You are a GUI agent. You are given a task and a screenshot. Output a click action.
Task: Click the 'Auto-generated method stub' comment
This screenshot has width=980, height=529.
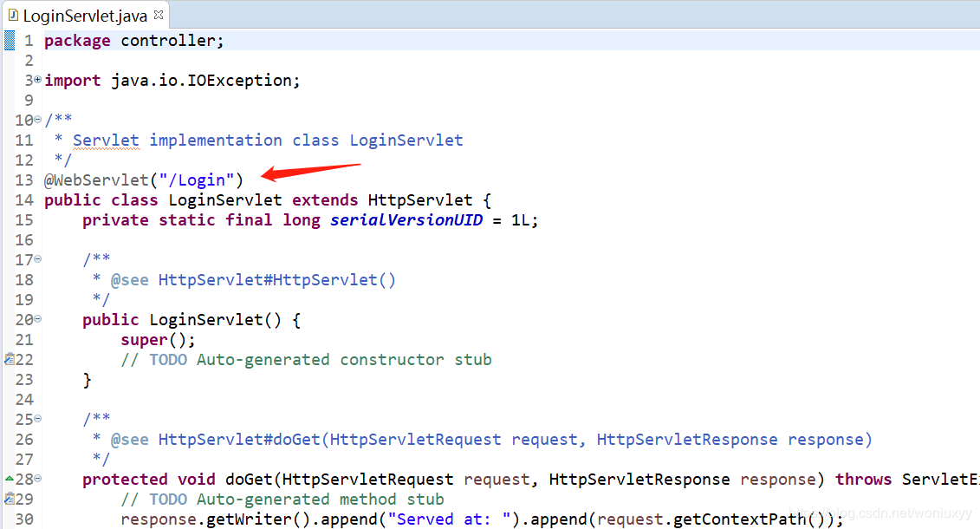click(x=321, y=500)
